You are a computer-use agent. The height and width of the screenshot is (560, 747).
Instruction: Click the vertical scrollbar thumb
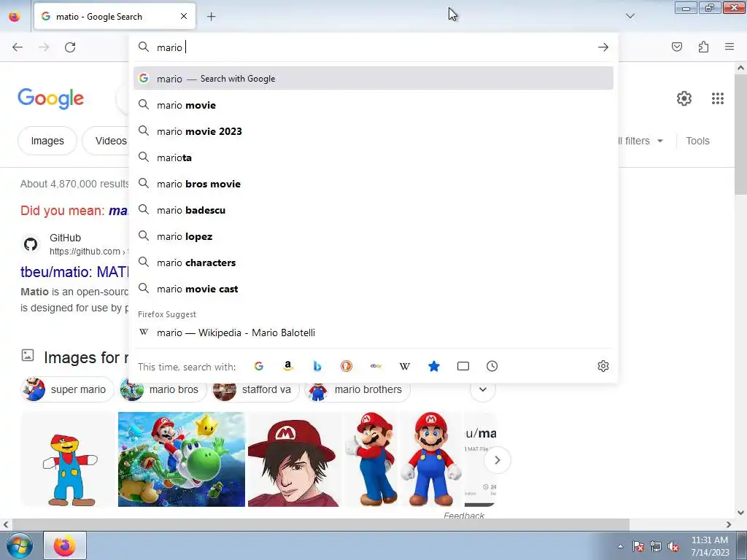pyautogui.click(x=740, y=134)
